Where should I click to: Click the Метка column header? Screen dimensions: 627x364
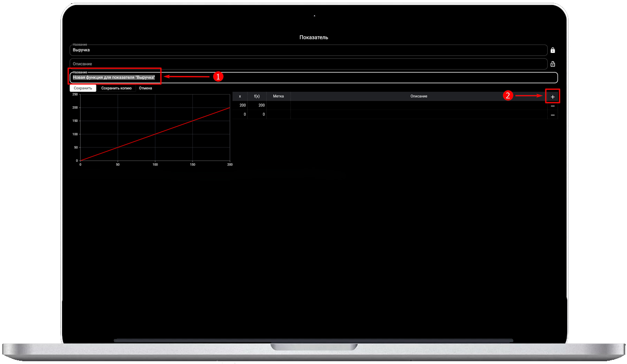pyautogui.click(x=278, y=96)
